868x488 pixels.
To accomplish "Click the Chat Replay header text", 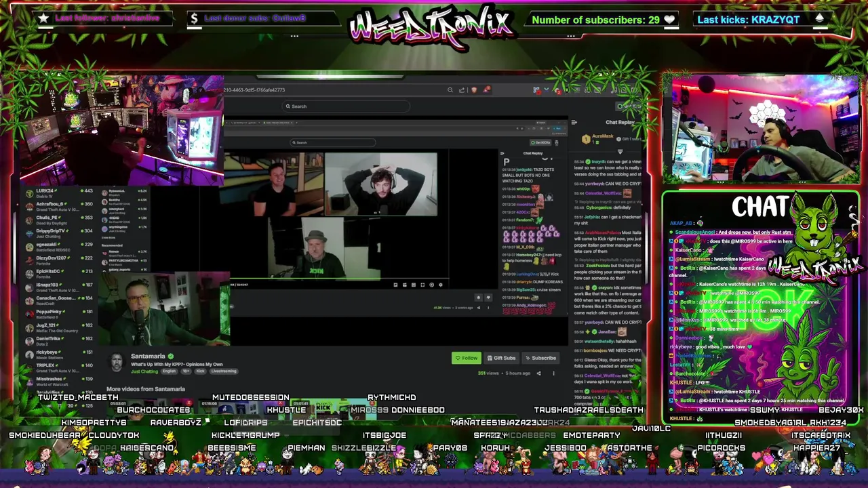I will click(620, 123).
